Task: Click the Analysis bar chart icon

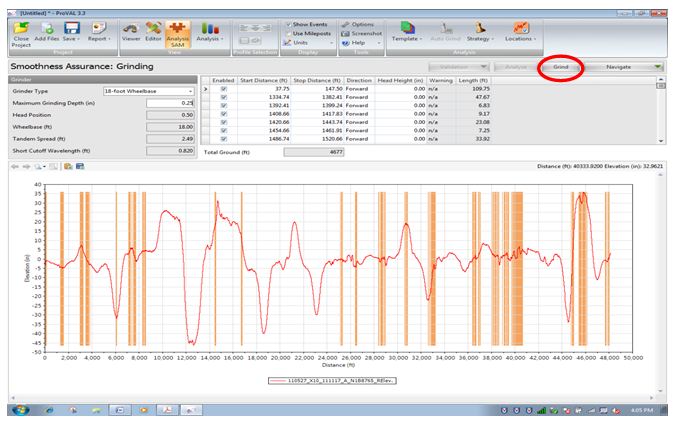Action: click(210, 29)
